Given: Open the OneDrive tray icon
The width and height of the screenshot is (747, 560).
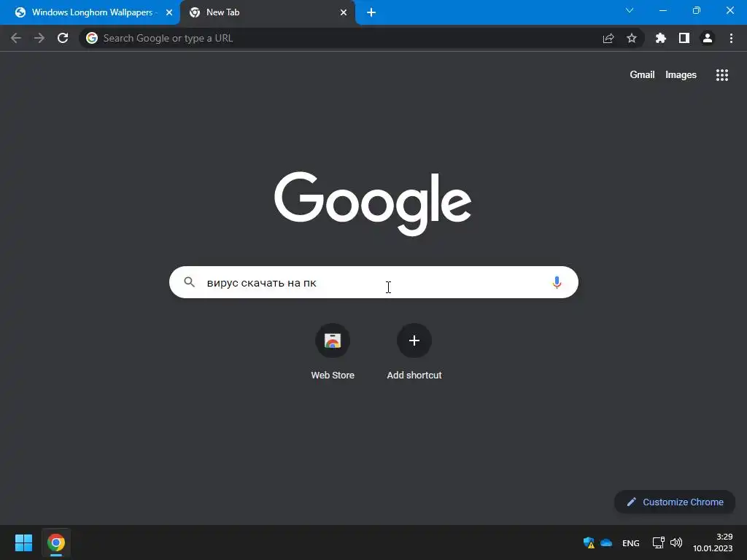Looking at the screenshot, I should [606, 542].
